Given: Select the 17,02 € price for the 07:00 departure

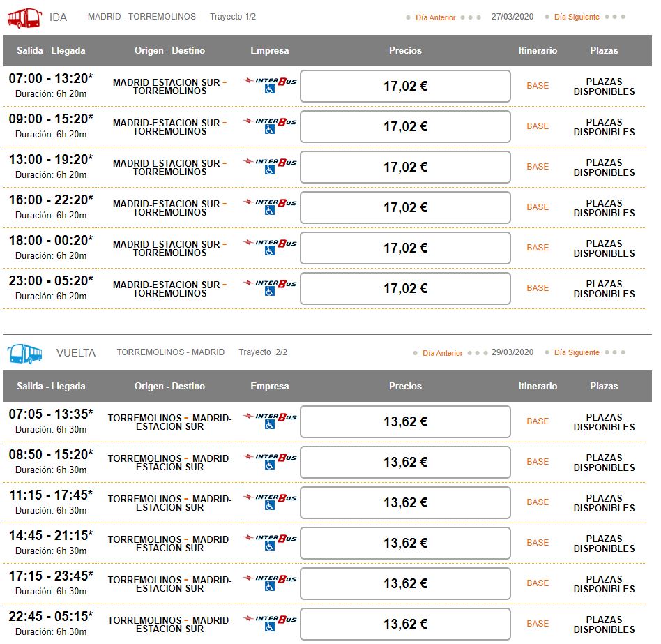Looking at the screenshot, I should [x=405, y=86].
